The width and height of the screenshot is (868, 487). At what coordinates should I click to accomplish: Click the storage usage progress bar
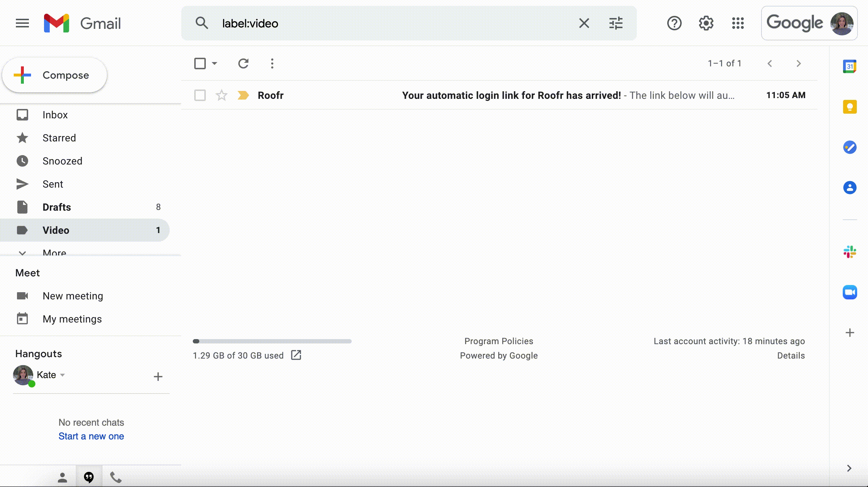tap(272, 341)
